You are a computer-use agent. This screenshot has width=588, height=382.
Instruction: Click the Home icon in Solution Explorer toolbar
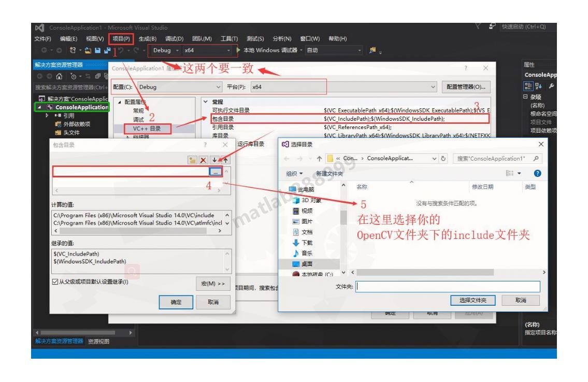[59, 77]
